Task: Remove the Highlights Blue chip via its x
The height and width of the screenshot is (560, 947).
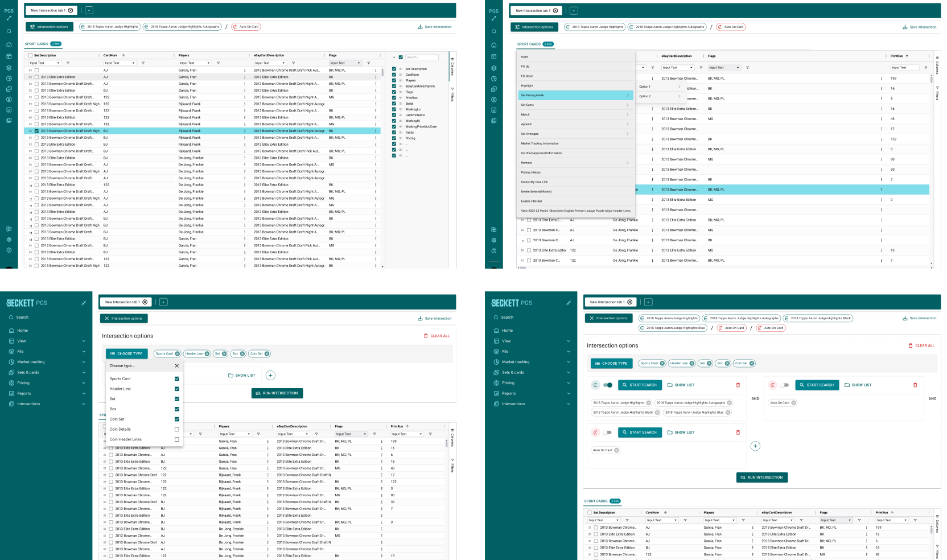Action: click(728, 413)
